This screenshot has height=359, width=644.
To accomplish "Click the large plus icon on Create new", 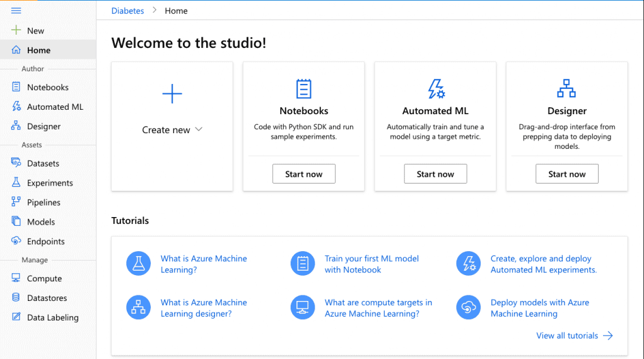I will point(172,95).
